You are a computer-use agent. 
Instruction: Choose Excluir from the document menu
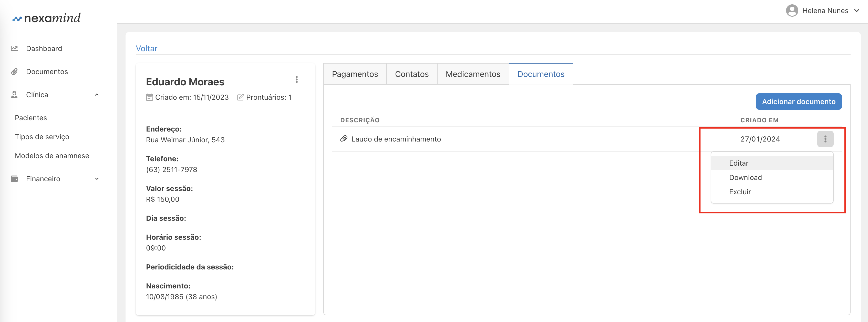click(x=772, y=192)
